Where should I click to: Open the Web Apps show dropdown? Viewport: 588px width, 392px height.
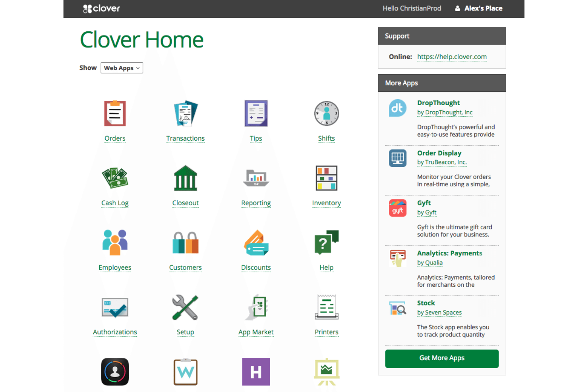[122, 68]
